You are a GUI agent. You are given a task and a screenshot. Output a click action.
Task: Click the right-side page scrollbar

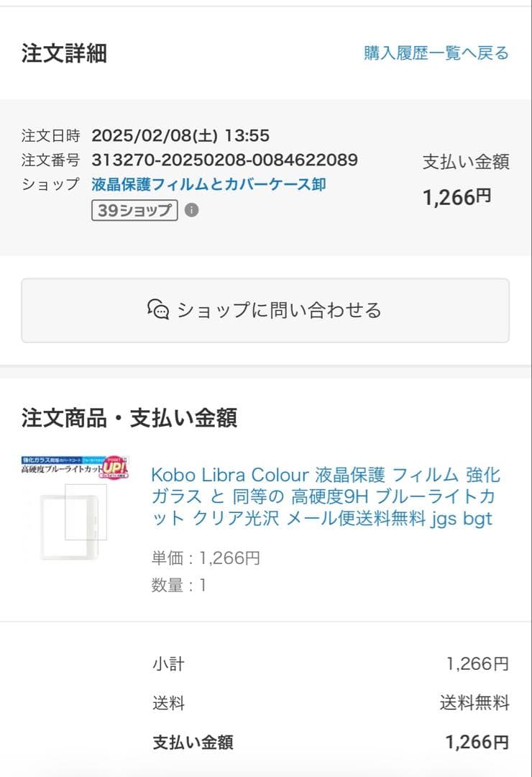pos(528,388)
